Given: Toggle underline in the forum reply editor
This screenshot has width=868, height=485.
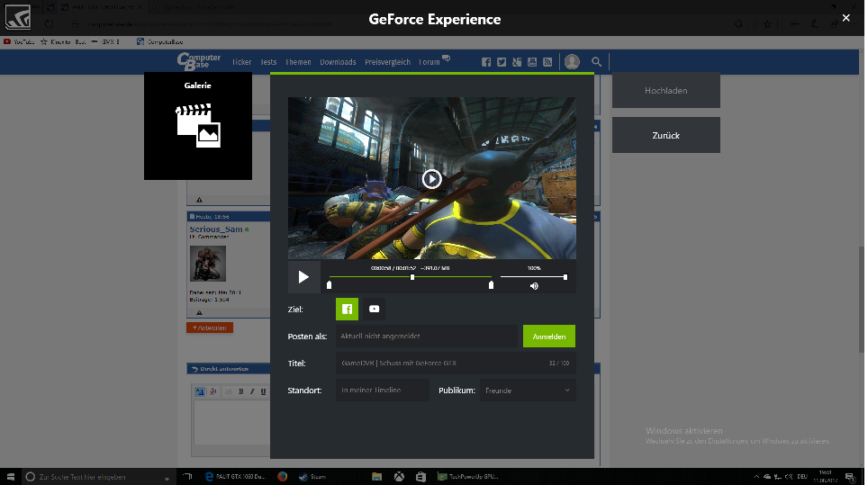Looking at the screenshot, I should pyautogui.click(x=263, y=391).
